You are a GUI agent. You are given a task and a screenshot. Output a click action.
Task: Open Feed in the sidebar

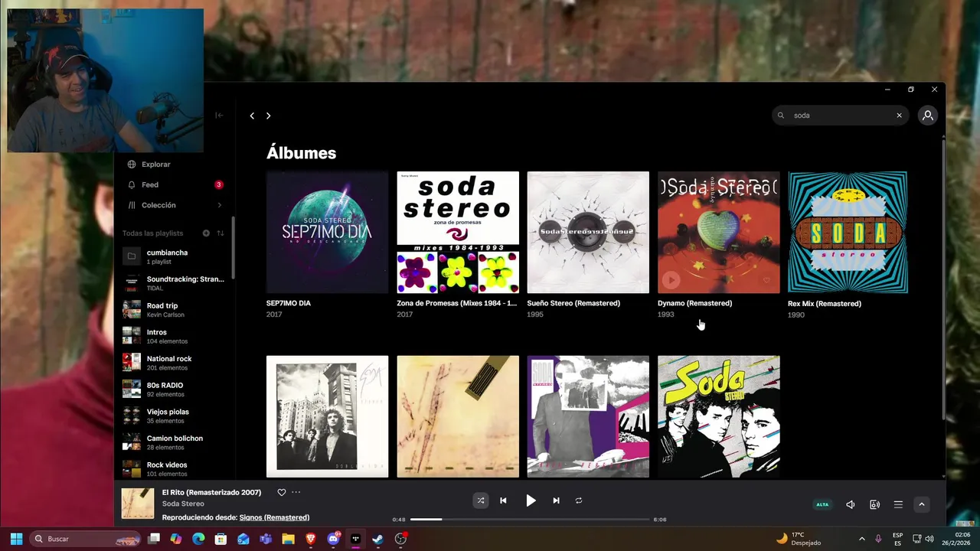(x=150, y=184)
